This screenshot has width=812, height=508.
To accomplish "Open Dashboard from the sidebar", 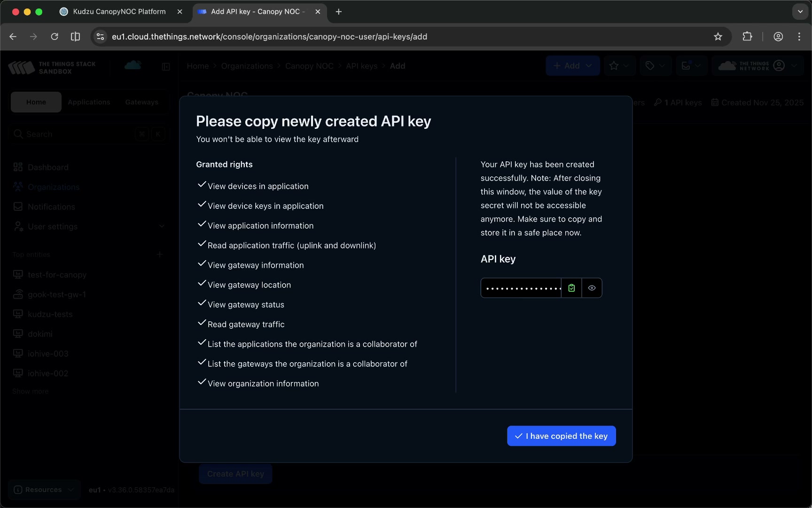I will pos(48,167).
